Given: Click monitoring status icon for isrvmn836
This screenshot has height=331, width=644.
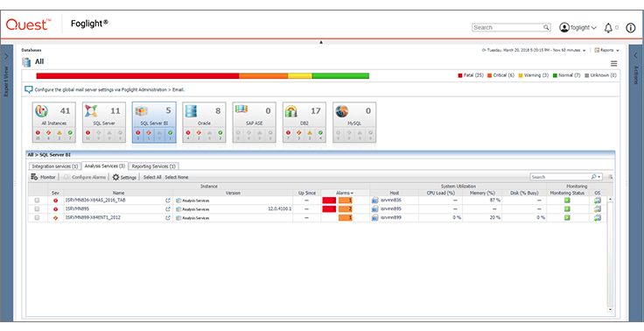Looking at the screenshot, I should (x=567, y=201).
